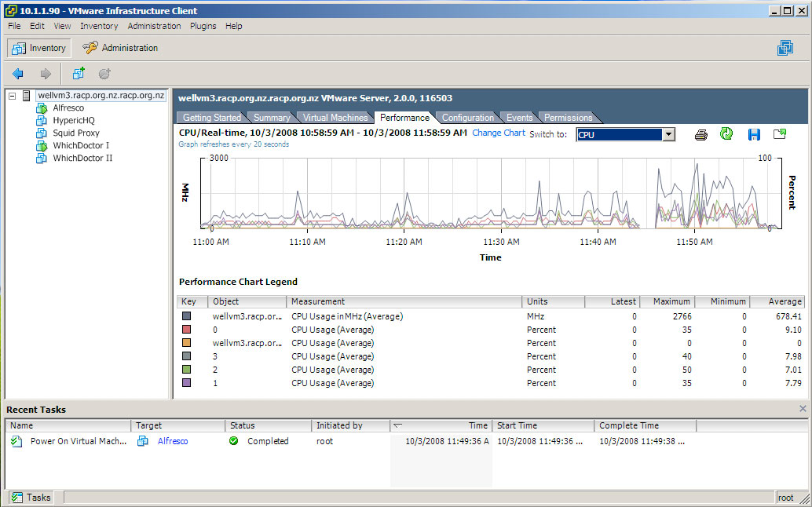Select the Performance tab
The image size is (812, 507).
pyautogui.click(x=405, y=118)
